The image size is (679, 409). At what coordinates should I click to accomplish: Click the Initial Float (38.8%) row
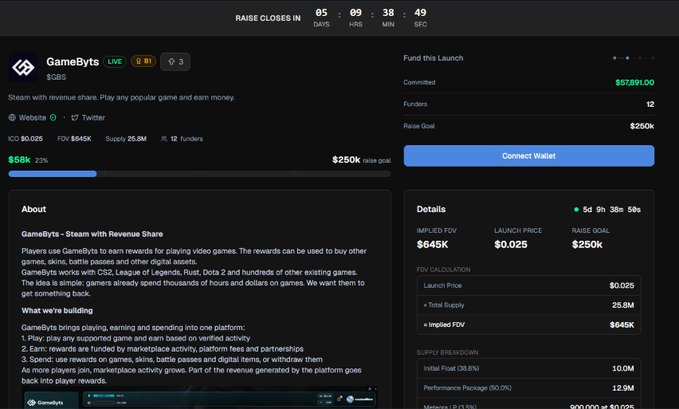529,368
